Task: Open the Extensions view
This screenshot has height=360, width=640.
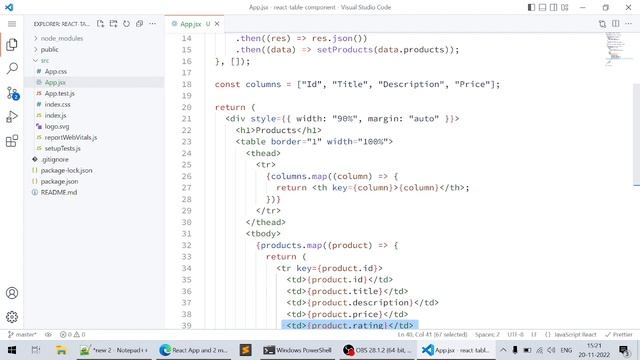Action: click(12, 141)
